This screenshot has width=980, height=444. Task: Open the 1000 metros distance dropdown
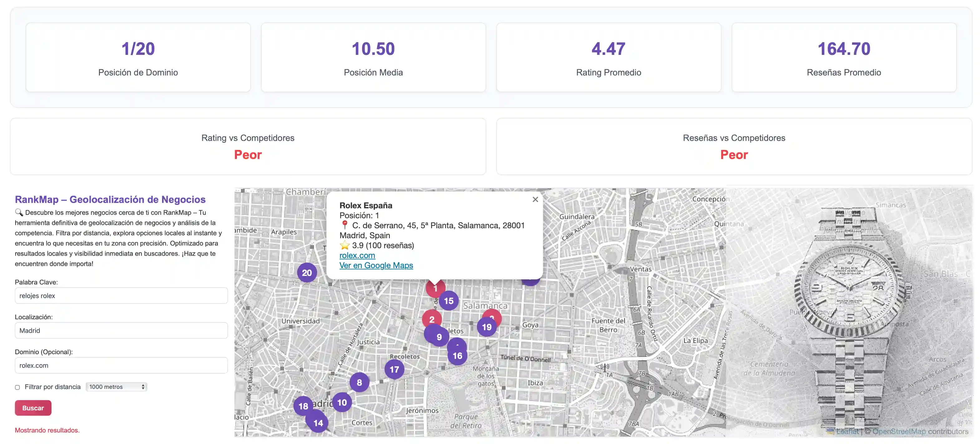[116, 387]
